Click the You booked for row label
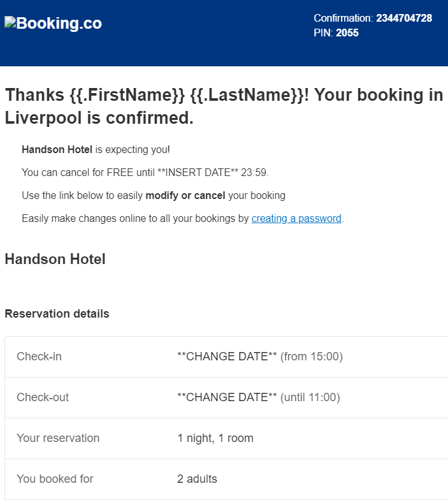448x500 pixels. pyautogui.click(x=55, y=479)
